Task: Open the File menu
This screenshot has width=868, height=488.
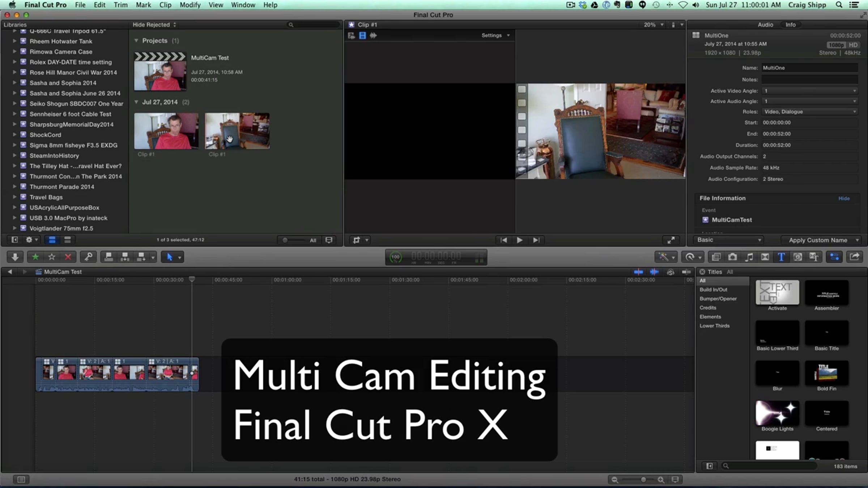Action: [80, 5]
